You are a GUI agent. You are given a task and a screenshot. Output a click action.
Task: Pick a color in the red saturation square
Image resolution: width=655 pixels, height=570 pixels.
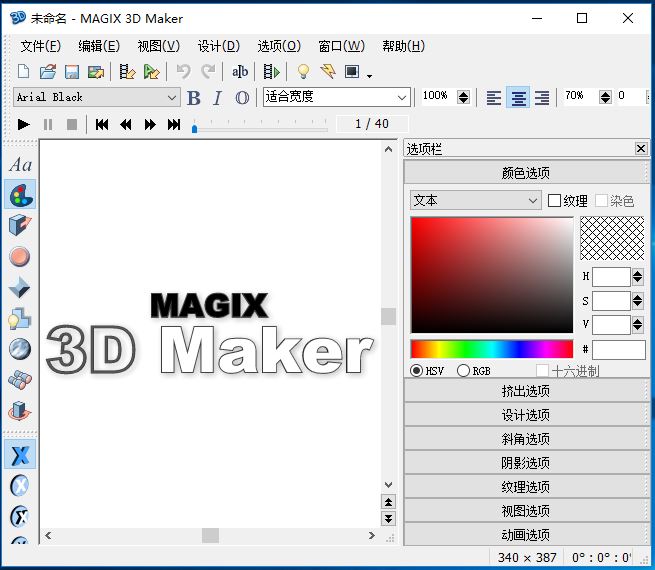point(492,275)
